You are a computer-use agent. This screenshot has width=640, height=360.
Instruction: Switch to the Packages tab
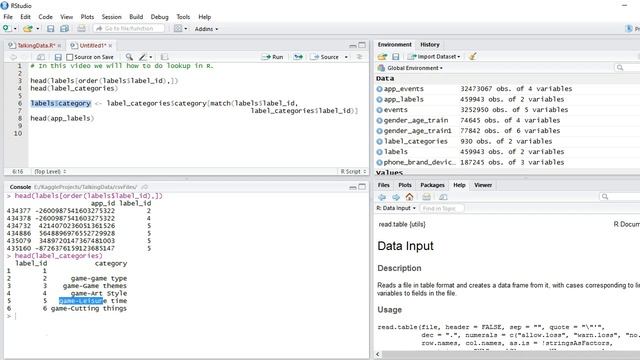coord(432,185)
